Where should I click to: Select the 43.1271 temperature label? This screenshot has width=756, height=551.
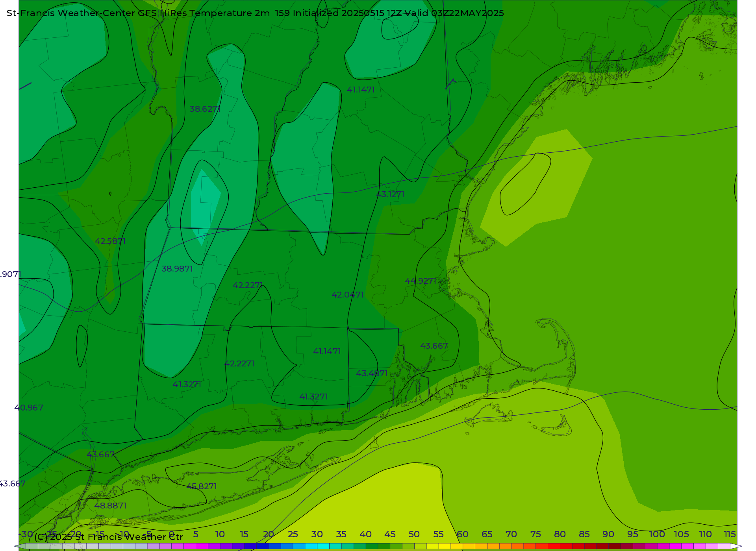[390, 194]
